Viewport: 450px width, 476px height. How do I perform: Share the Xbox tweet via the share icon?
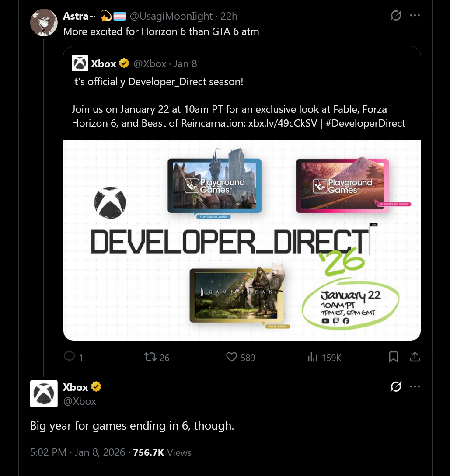(415, 357)
